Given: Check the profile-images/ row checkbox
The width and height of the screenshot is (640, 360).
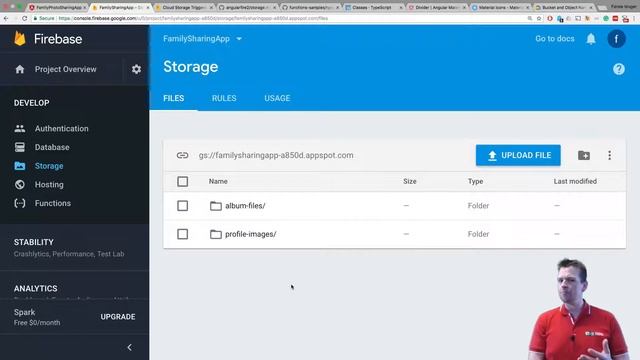Looking at the screenshot, I should click(x=182, y=234).
